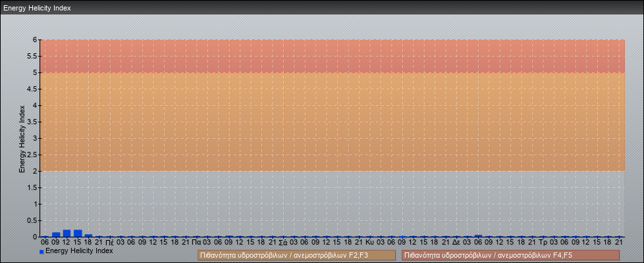This screenshot has width=644, height=263.
Task: Click the y-axis value 5.5
Action: click(32, 56)
